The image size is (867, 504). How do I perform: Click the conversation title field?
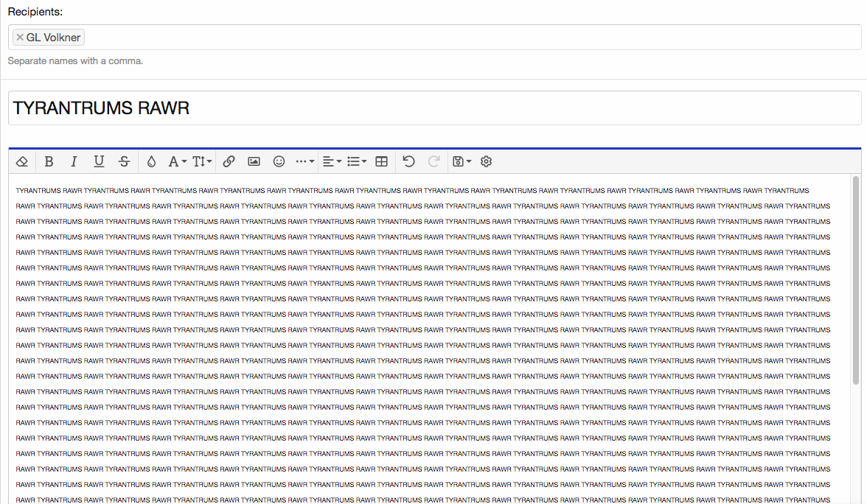[x=435, y=108]
